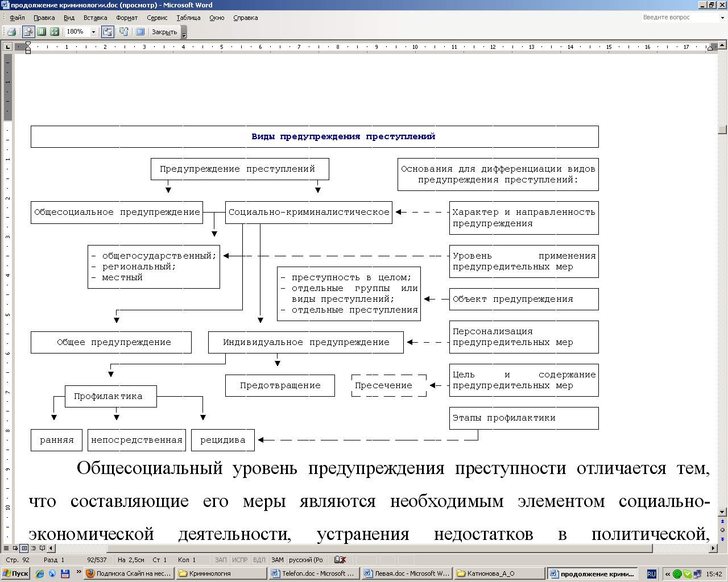Switch to Криминология folder taskbar button
Screen dimensions: 728x582
221,574
